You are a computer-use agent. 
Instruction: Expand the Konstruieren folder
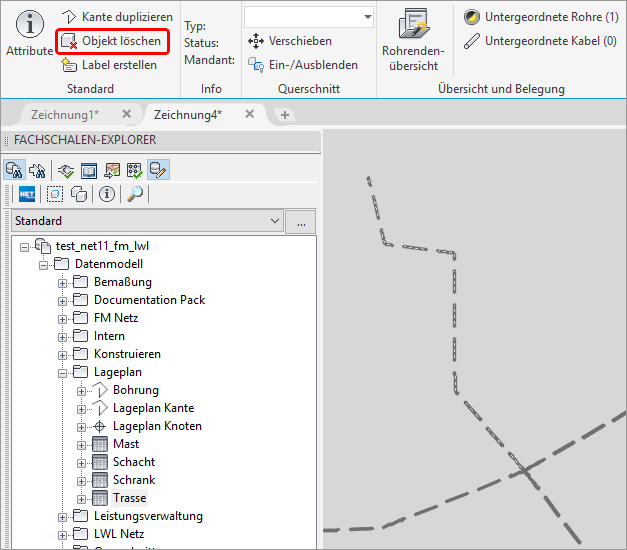(62, 355)
